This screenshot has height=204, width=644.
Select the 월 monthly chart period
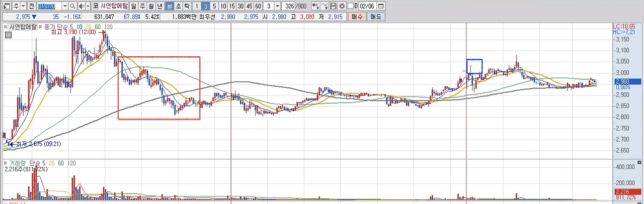coord(151,6)
